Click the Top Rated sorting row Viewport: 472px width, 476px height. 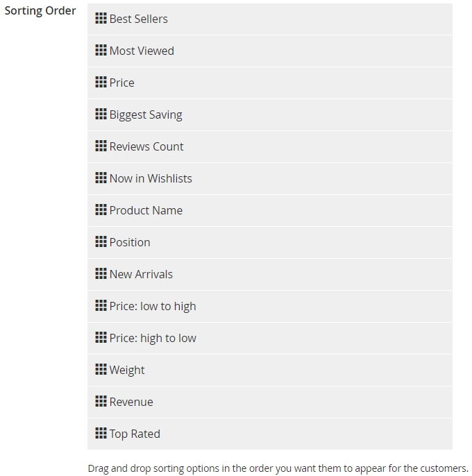270,434
